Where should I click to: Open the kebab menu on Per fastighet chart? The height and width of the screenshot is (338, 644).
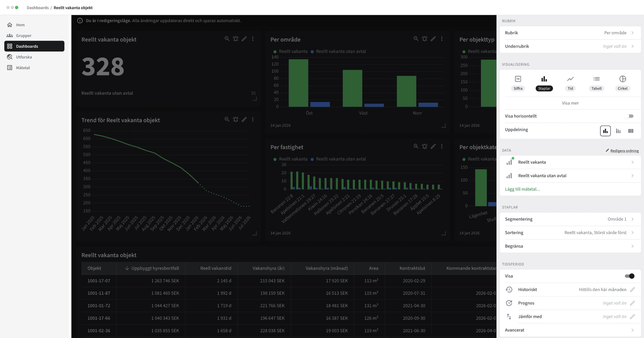(442, 146)
